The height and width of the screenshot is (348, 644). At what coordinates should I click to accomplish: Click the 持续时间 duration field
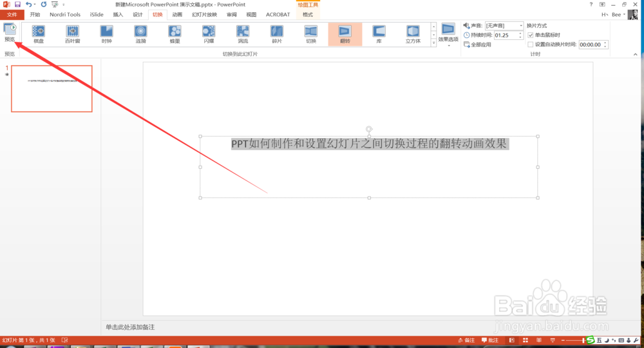point(509,35)
